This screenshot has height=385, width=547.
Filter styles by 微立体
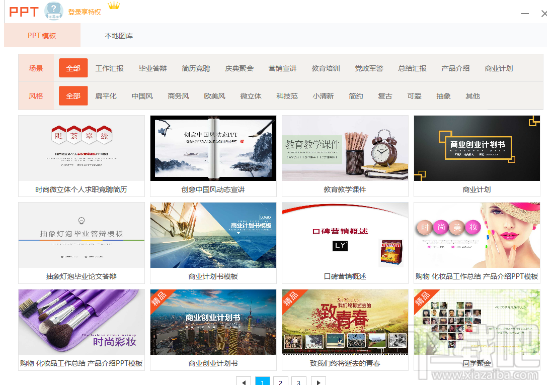coord(251,96)
